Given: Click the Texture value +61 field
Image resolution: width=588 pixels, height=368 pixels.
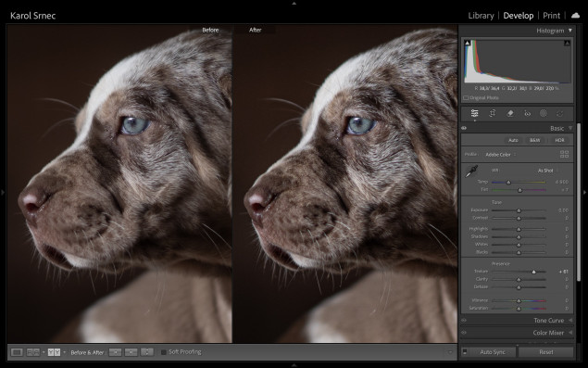Looking at the screenshot, I should [564, 272].
